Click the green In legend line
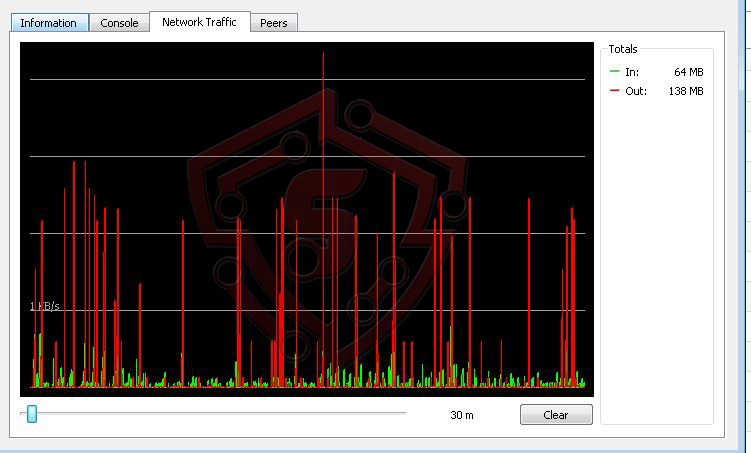The image size is (751, 453). click(614, 71)
